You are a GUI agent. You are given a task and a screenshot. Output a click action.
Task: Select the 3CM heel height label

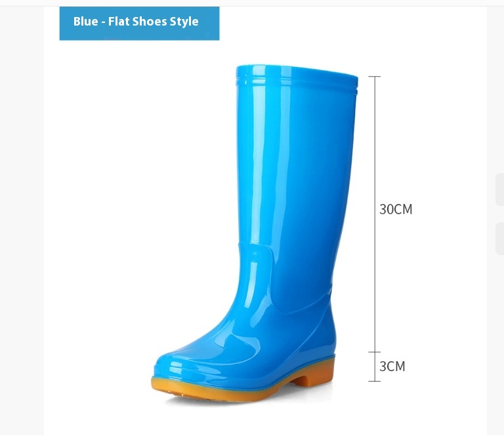click(392, 367)
